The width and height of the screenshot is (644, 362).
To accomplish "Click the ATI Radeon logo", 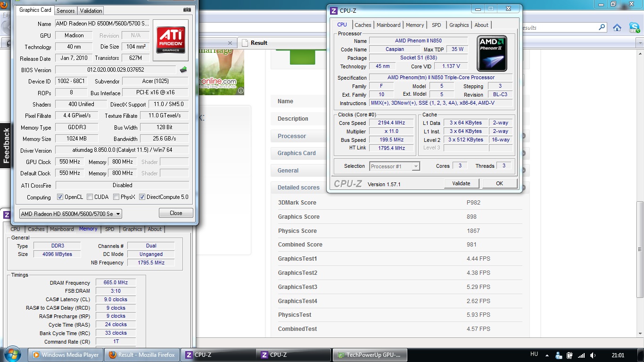I will [170, 40].
